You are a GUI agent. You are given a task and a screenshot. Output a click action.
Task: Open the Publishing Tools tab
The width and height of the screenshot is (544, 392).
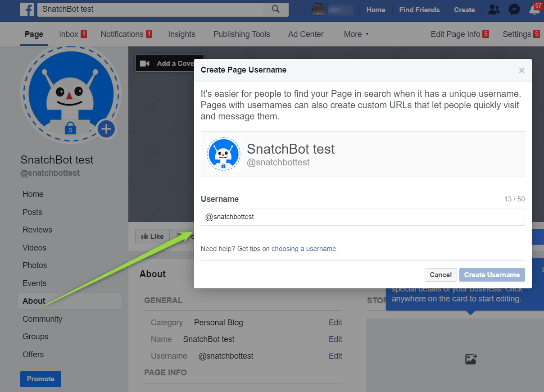[x=241, y=34]
